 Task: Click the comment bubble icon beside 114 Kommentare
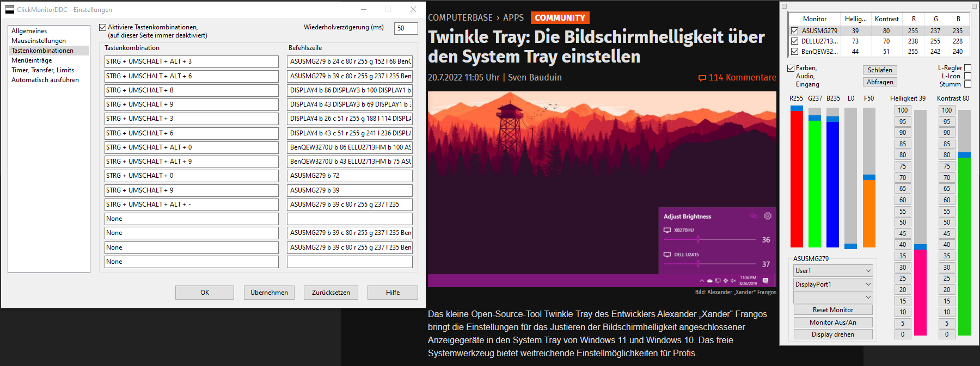pos(702,78)
